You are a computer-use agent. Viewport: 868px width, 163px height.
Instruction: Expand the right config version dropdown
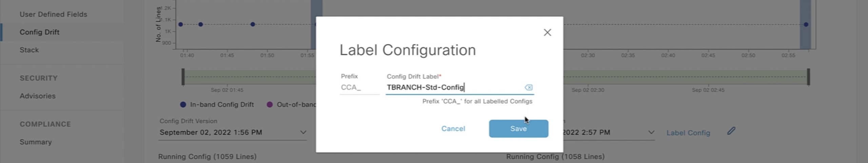[651, 132]
